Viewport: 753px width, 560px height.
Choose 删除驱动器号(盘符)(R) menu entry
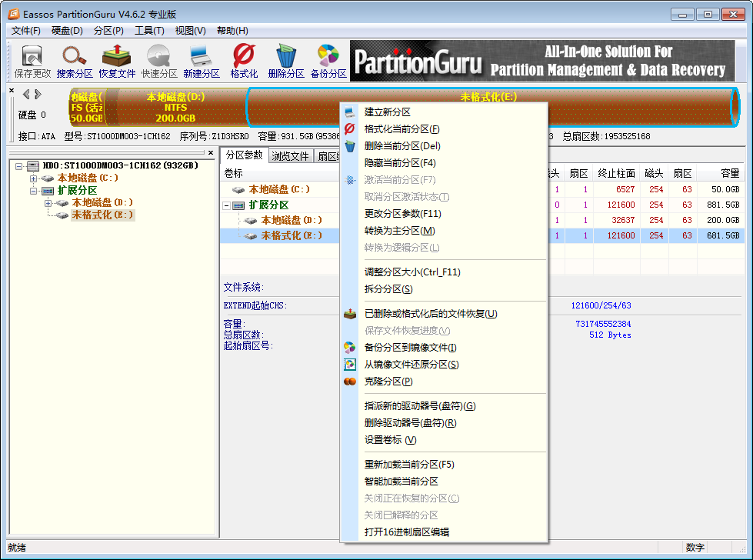444,423
